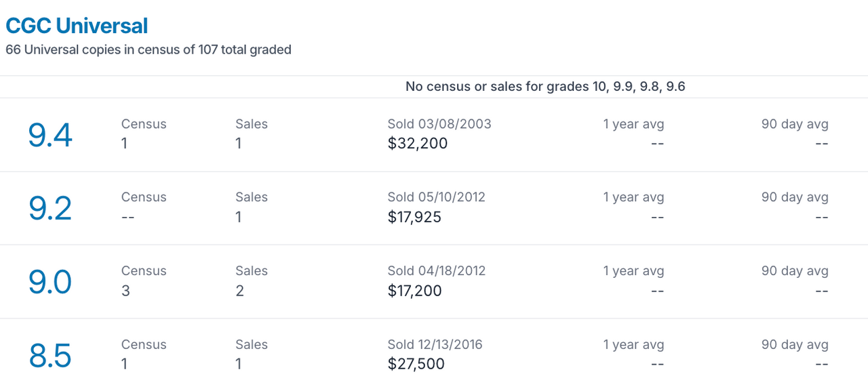The height and width of the screenshot is (389, 868).
Task: Click Sold 04/18/2012 date text
Action: [x=437, y=270]
